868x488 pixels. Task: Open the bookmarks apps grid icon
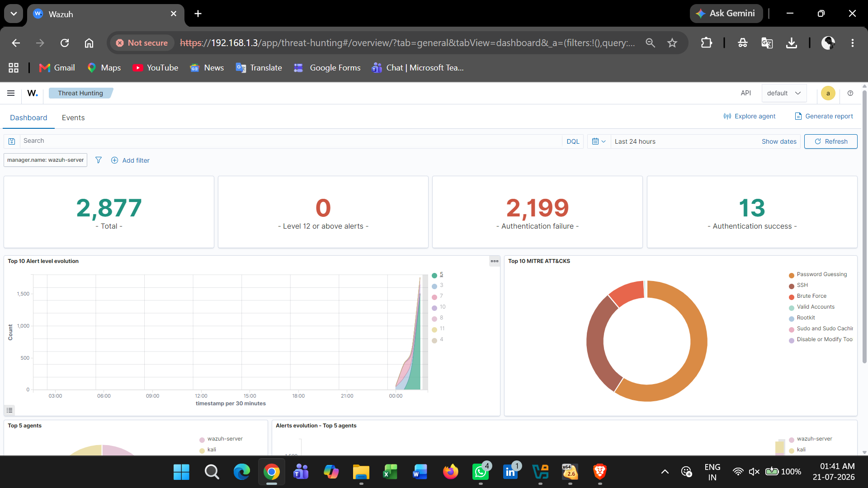click(14, 68)
